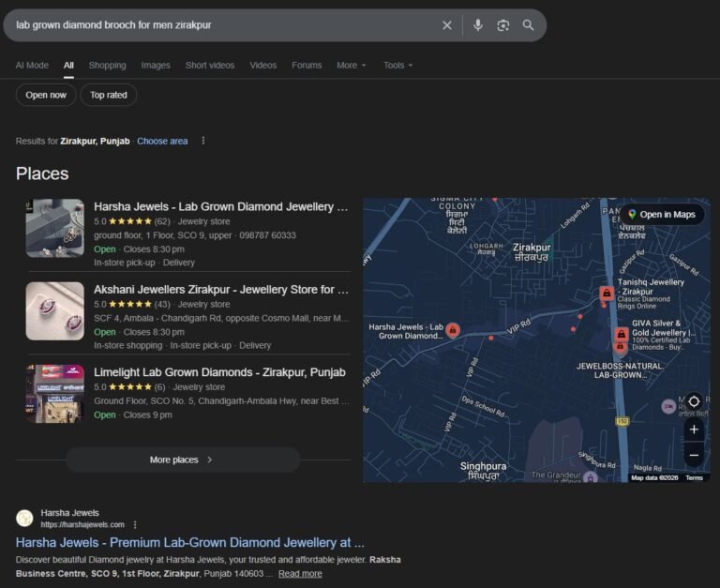Image resolution: width=720 pixels, height=588 pixels.
Task: Open Harsha Jewels Premium Lab-Grown Diamond result
Action: coord(190,543)
